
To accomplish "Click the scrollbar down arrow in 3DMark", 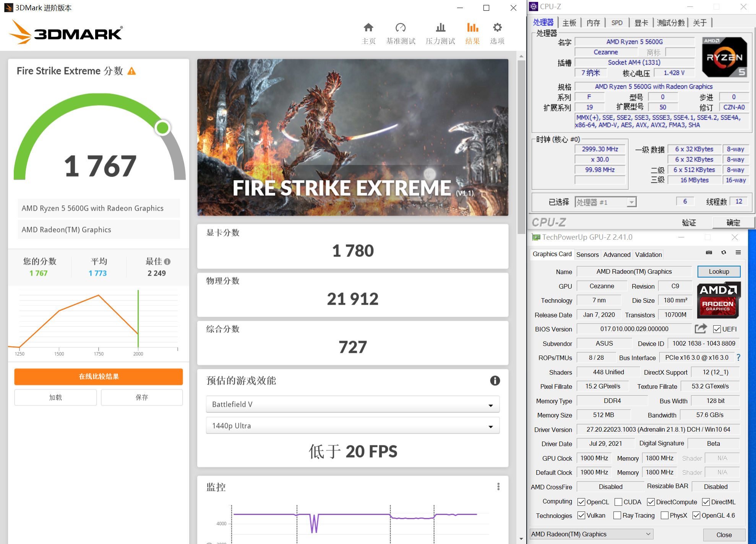I will point(521,539).
